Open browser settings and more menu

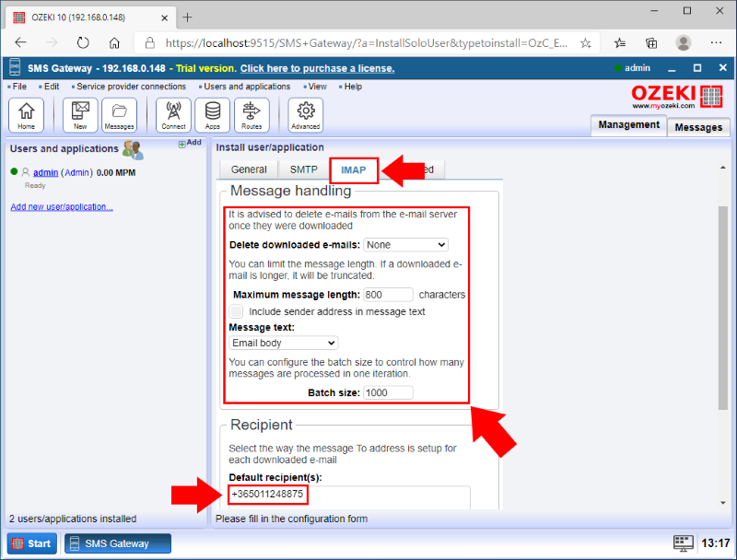click(x=716, y=42)
